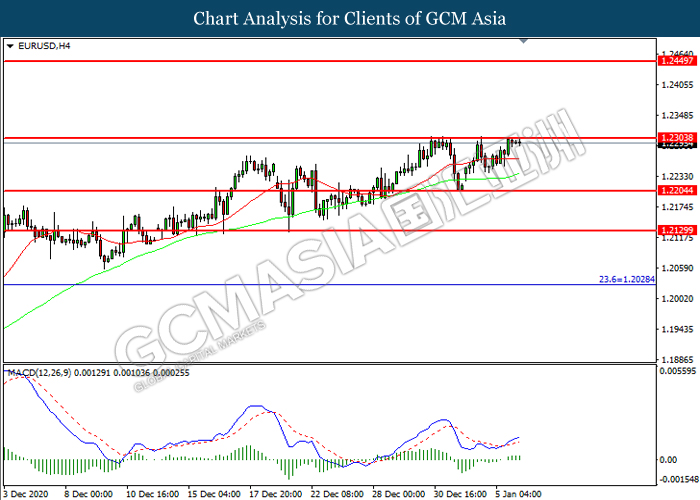Click the 1.21745 price scale value

click(x=677, y=207)
